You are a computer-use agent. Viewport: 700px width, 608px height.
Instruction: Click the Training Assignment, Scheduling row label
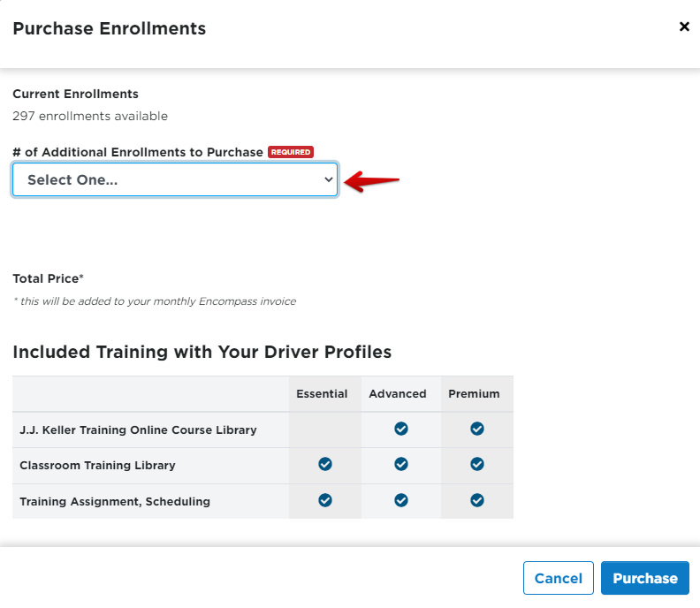(115, 501)
